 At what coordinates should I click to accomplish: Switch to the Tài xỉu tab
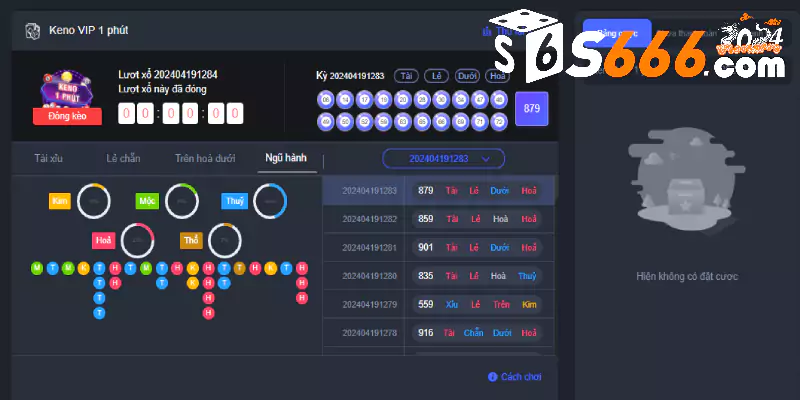coord(50,158)
